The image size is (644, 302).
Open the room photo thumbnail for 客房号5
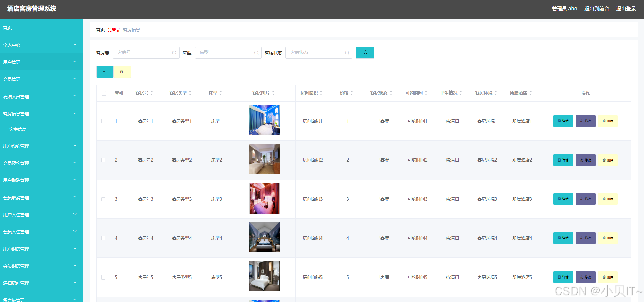click(x=265, y=276)
